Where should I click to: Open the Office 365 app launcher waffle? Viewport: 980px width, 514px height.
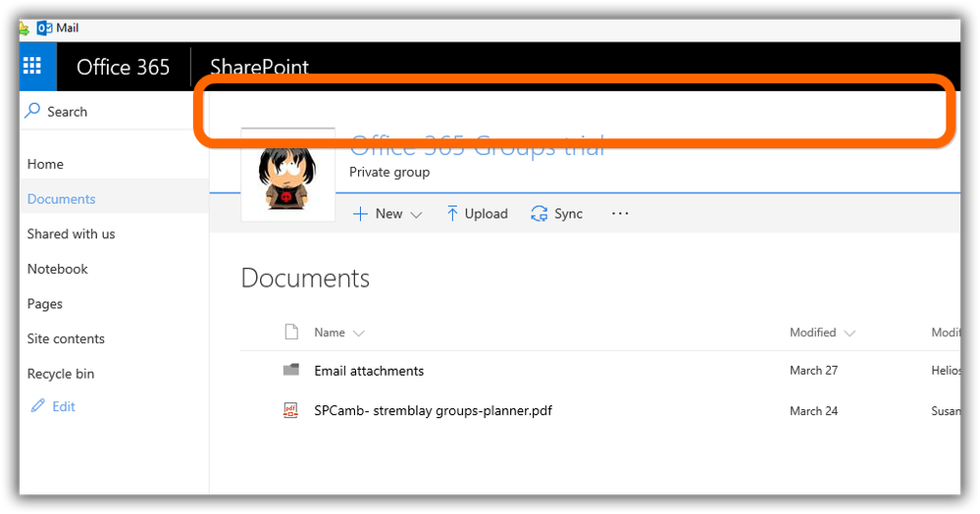point(31,66)
